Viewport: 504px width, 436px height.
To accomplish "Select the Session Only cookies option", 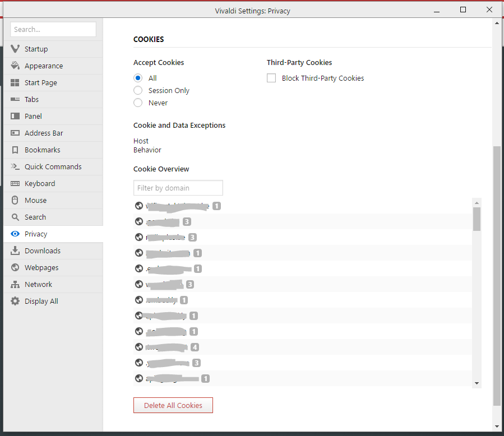I will pyautogui.click(x=138, y=90).
